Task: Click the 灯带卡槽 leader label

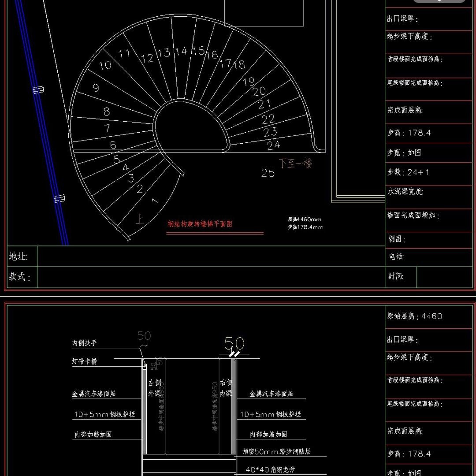Action: (x=84, y=361)
